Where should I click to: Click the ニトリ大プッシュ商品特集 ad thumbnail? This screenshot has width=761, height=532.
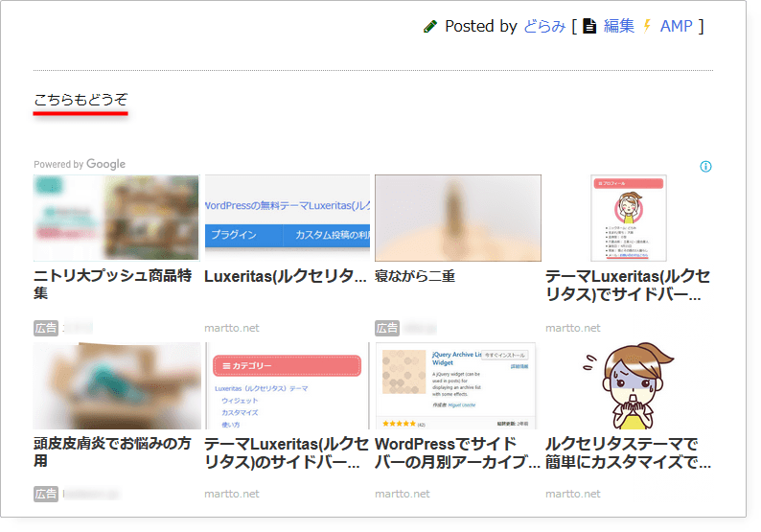[116, 219]
